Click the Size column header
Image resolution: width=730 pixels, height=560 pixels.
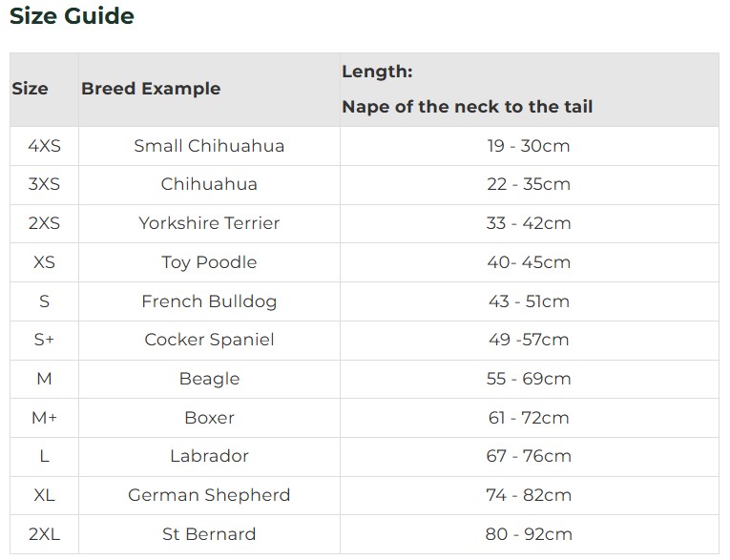pyautogui.click(x=30, y=89)
